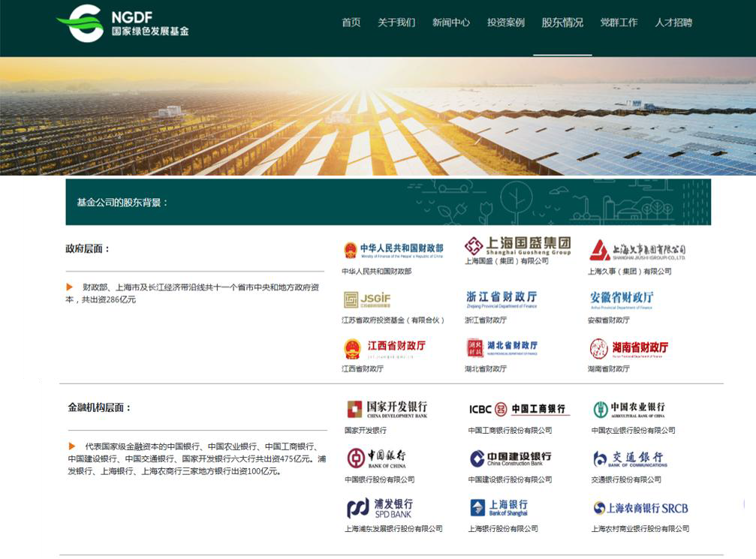756x559 pixels.
Task: Click the China Development Bank logo
Action: tap(387, 409)
